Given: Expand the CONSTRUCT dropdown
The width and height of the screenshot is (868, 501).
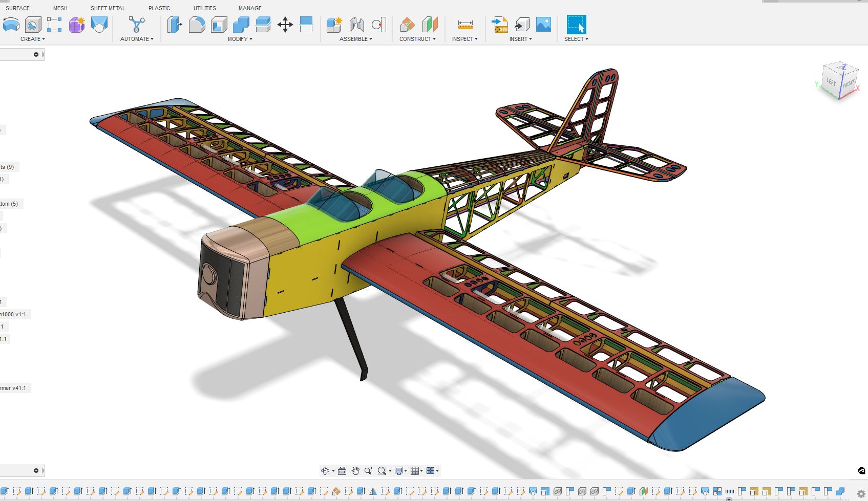Looking at the screenshot, I should pyautogui.click(x=417, y=39).
